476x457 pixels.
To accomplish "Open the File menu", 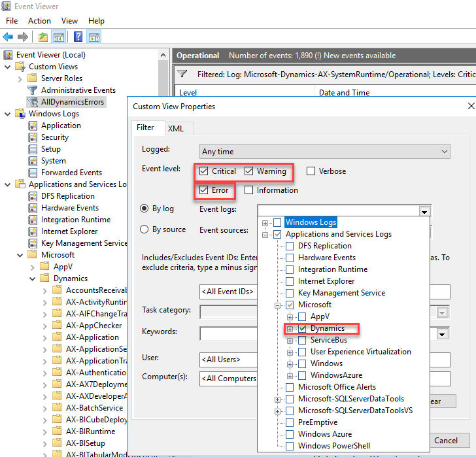I will pyautogui.click(x=12, y=21).
